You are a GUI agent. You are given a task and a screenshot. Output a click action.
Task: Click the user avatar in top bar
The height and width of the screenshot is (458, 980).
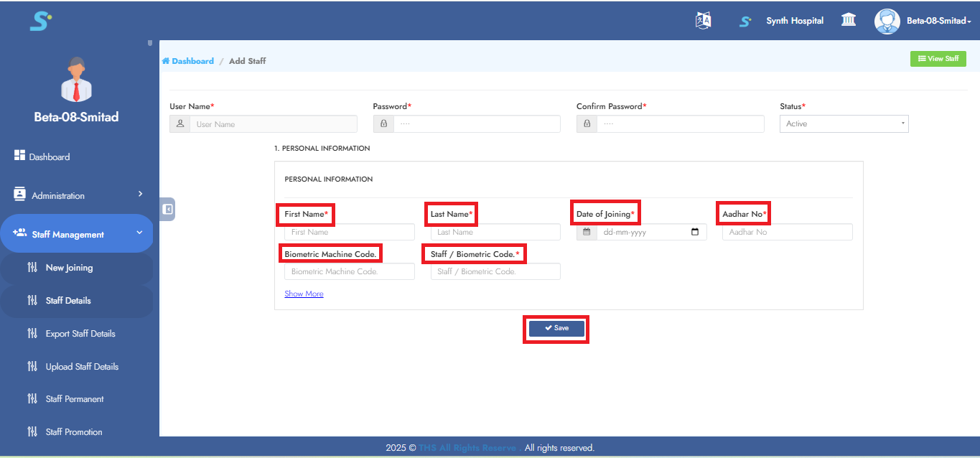pyautogui.click(x=887, y=21)
